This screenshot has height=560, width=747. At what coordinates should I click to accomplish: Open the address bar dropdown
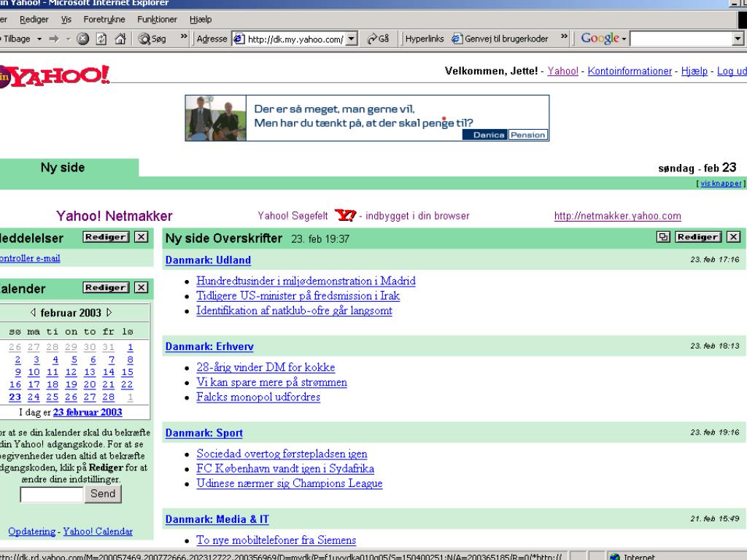click(x=352, y=39)
